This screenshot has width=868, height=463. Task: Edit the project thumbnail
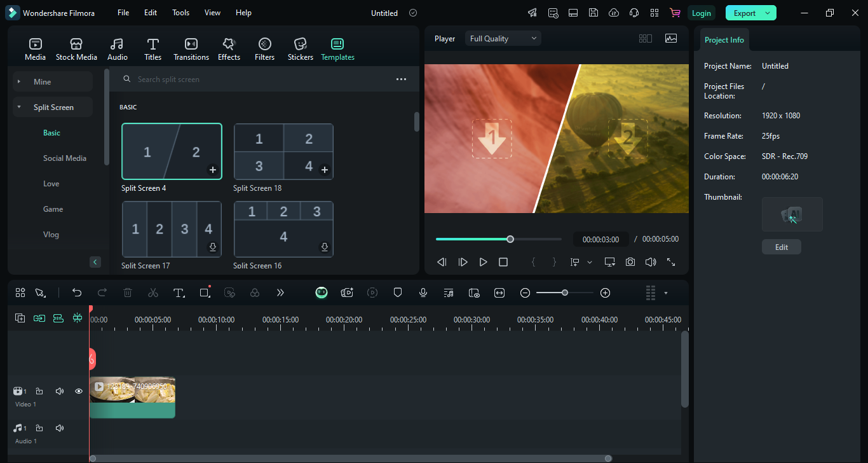(x=781, y=246)
